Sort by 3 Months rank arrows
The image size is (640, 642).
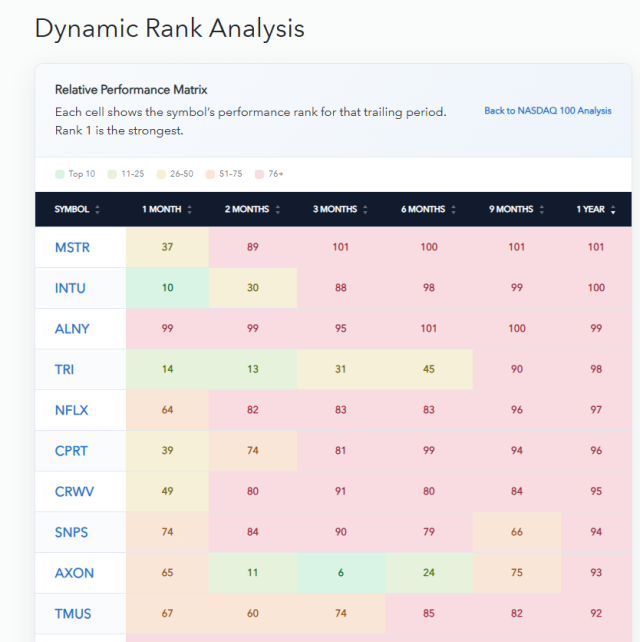pos(365,210)
